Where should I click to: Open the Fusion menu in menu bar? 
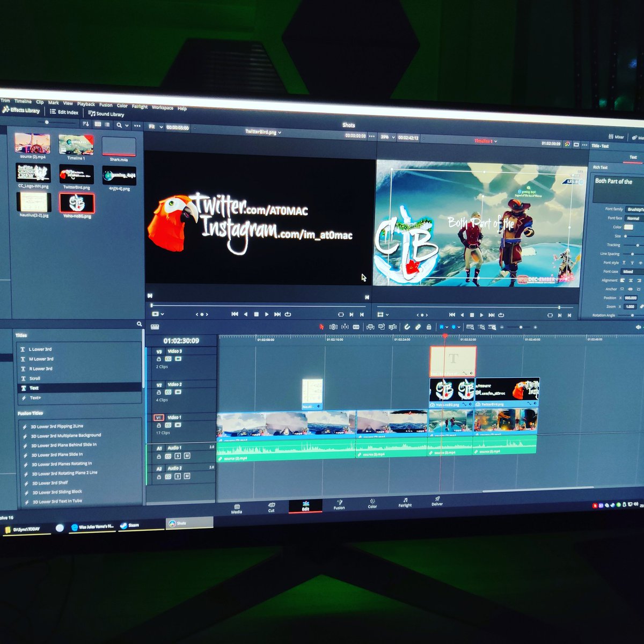[x=106, y=105]
